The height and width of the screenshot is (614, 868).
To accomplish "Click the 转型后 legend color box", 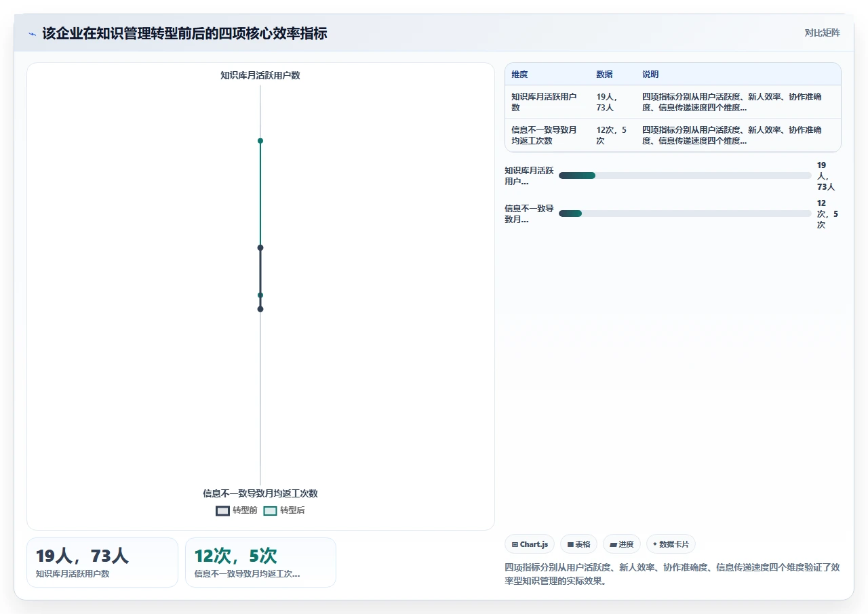I will pos(270,511).
